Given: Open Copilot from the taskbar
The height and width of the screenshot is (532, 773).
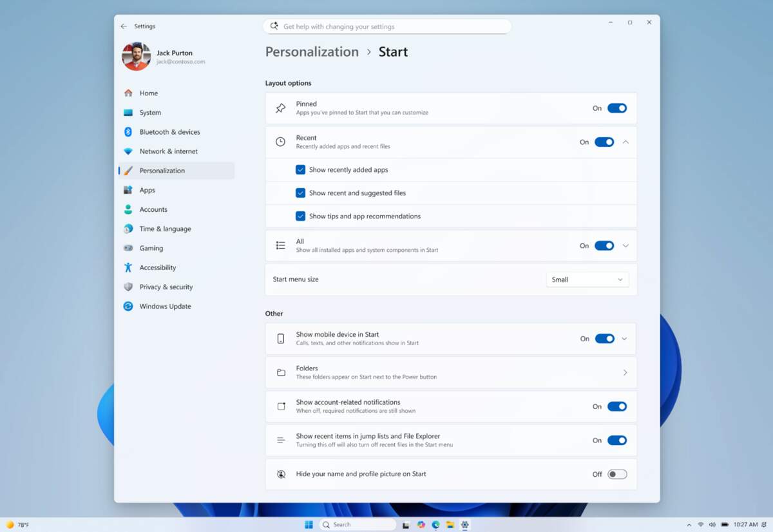Looking at the screenshot, I should click(x=421, y=524).
